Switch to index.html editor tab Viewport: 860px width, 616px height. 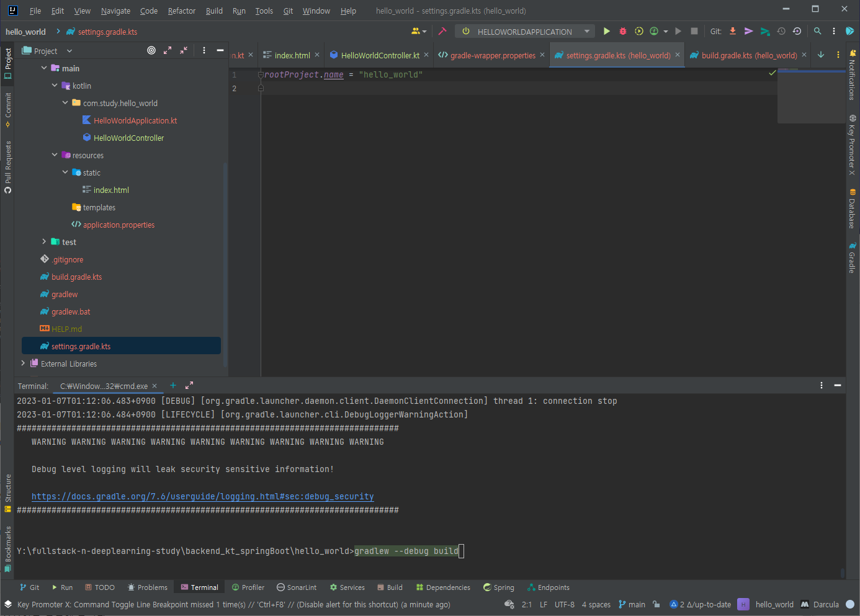pyautogui.click(x=292, y=55)
